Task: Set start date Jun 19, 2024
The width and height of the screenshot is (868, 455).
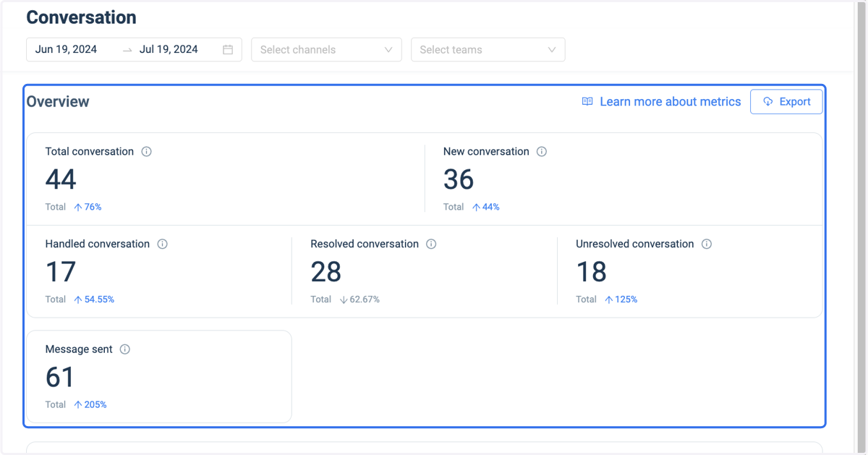Action: pyautogui.click(x=66, y=49)
